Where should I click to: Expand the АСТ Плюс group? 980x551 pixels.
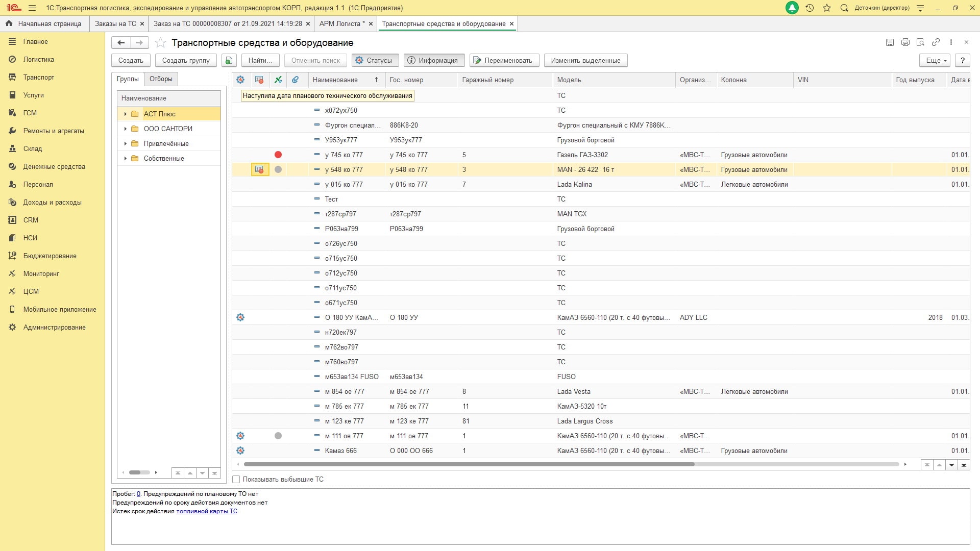pyautogui.click(x=125, y=114)
